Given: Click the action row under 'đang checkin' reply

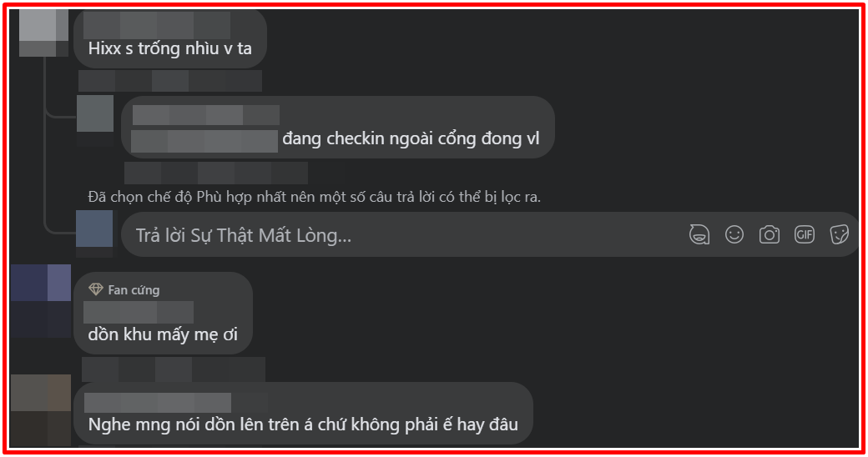Looking at the screenshot, I should (216, 173).
